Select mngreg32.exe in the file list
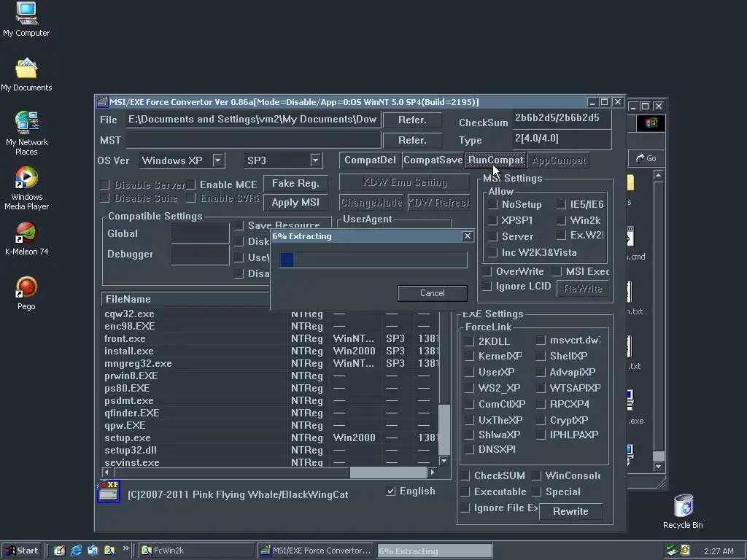 (x=138, y=363)
